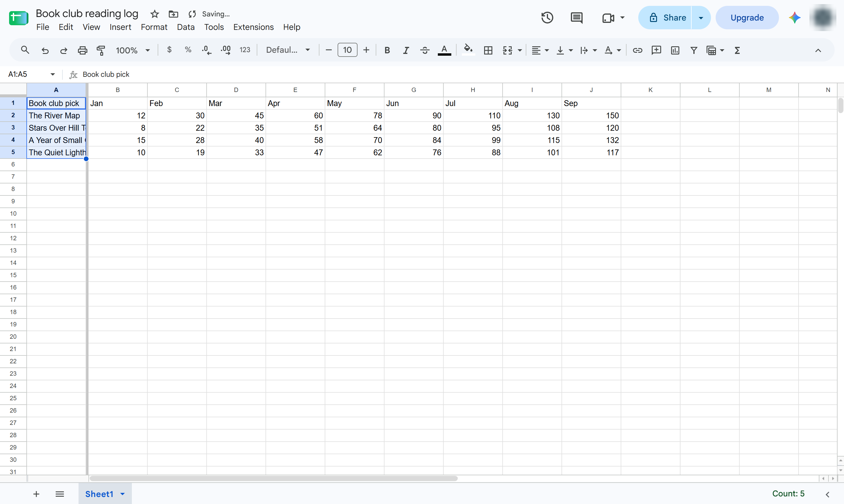Viewport: 844px width, 504px height.
Task: Print the spreadsheet
Action: 83,50
